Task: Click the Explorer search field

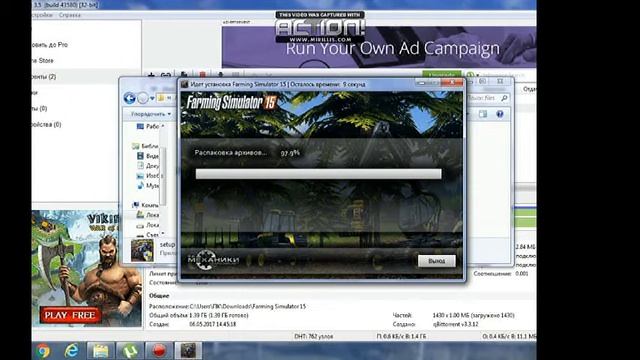Action: (x=488, y=98)
